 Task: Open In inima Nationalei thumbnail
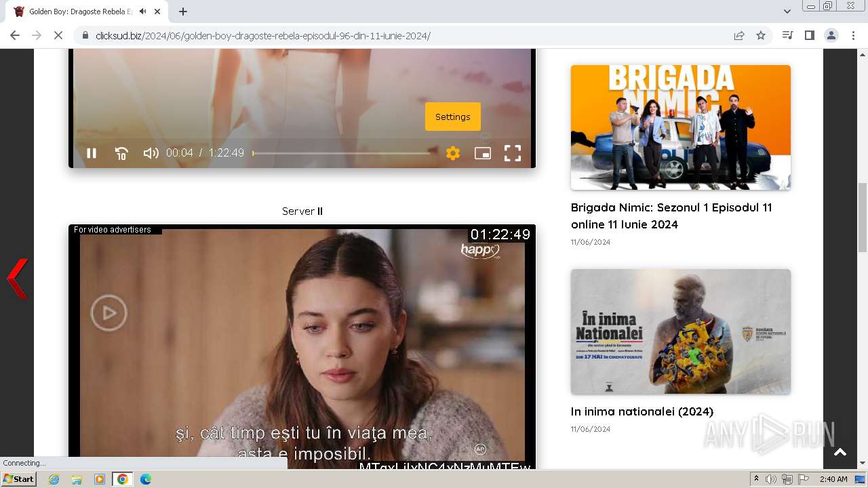pyautogui.click(x=681, y=331)
